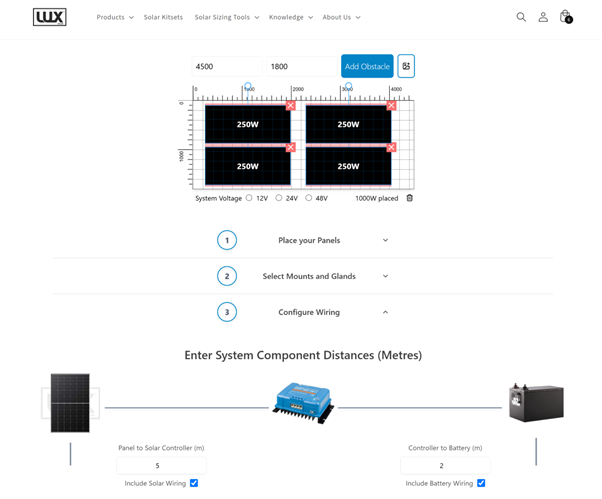
Task: Click the Add Obstacle button
Action: 367,66
